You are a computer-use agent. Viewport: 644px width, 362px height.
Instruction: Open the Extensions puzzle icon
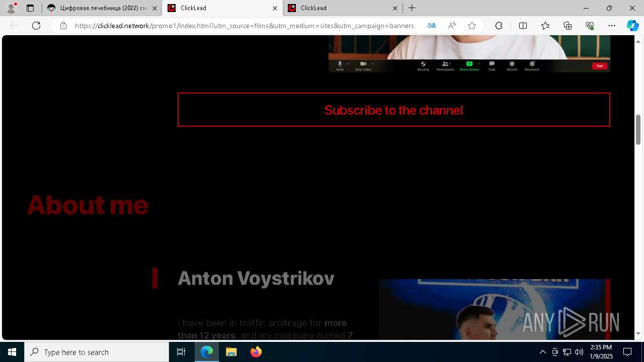pos(499,26)
